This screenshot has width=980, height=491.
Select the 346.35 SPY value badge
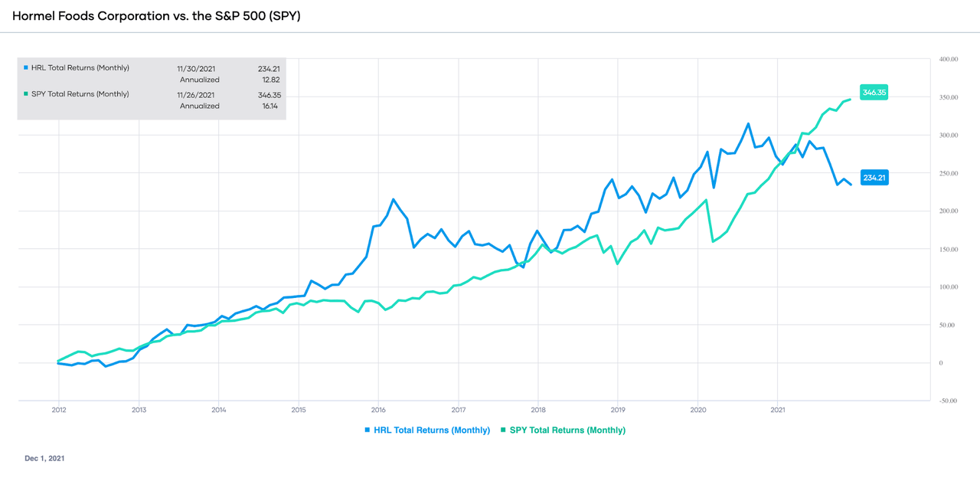874,93
